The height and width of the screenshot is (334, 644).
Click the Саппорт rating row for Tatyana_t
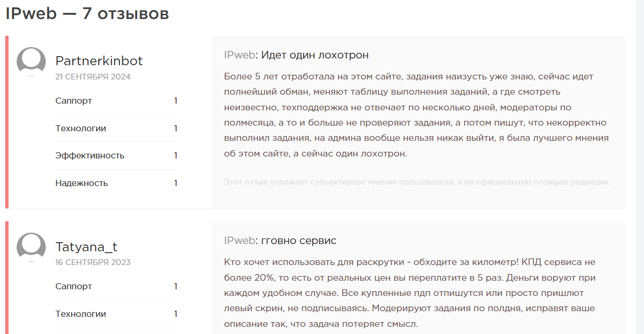[x=116, y=286]
